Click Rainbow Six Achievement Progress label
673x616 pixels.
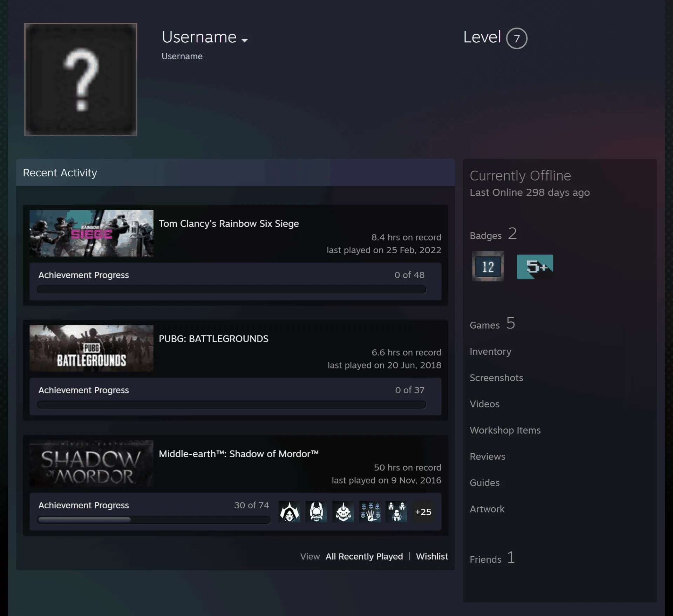click(x=83, y=275)
